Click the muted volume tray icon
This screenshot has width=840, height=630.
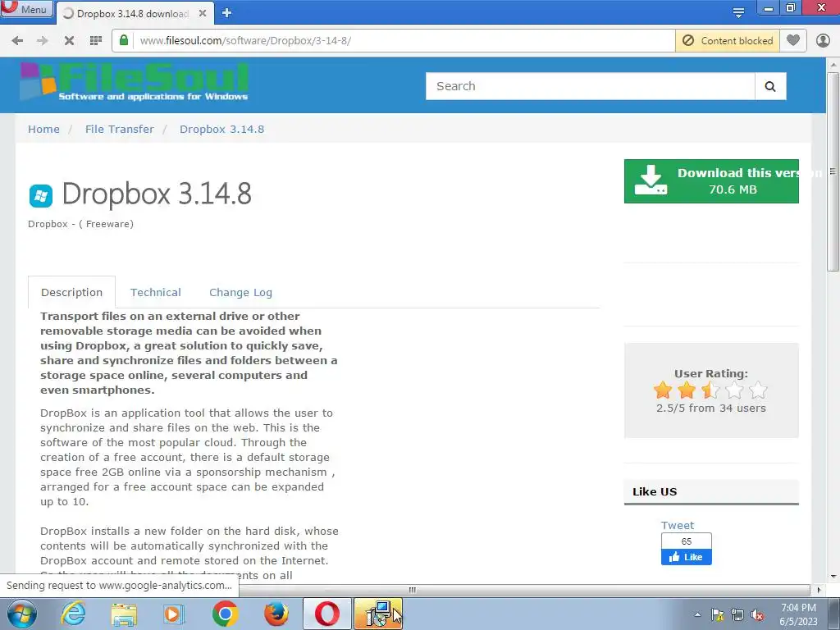pyautogui.click(x=757, y=614)
